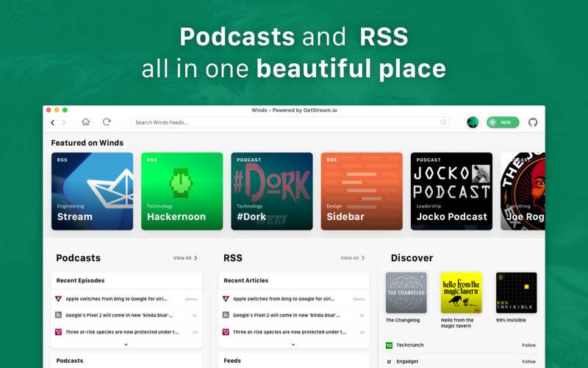
Task: Click the search magnifier icon
Action: point(443,122)
